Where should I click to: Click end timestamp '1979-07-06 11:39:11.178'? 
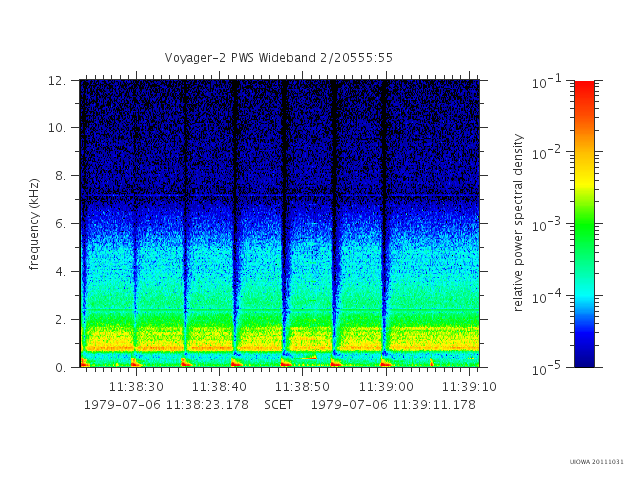(x=393, y=405)
